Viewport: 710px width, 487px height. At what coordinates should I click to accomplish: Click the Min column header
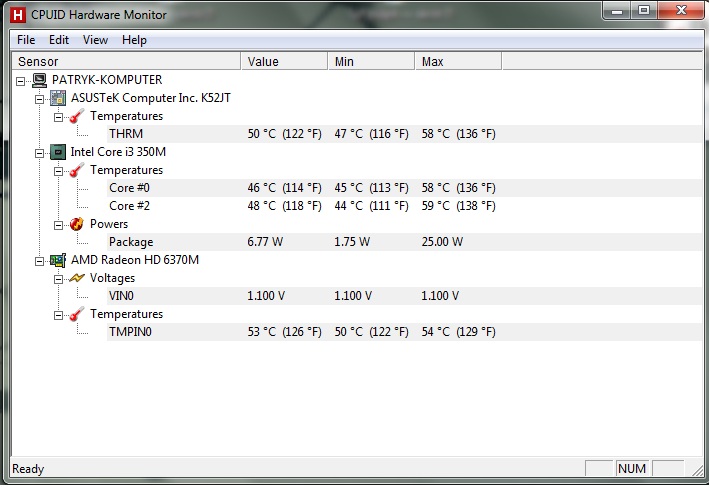coord(371,62)
